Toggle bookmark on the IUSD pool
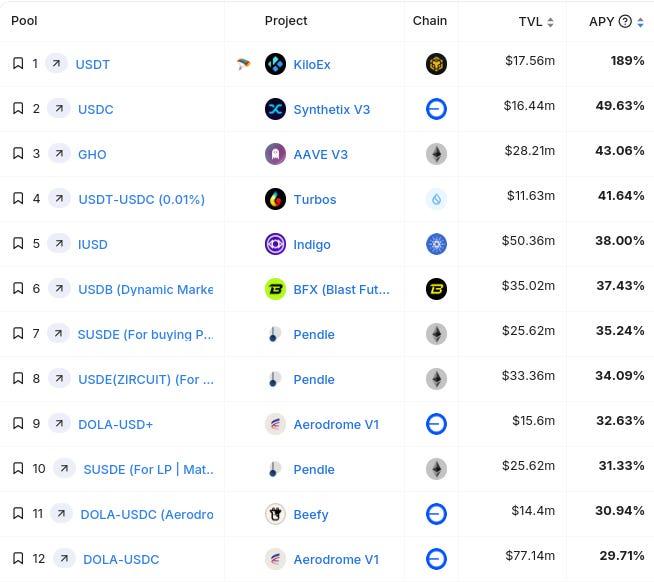654x582 pixels. (17, 244)
